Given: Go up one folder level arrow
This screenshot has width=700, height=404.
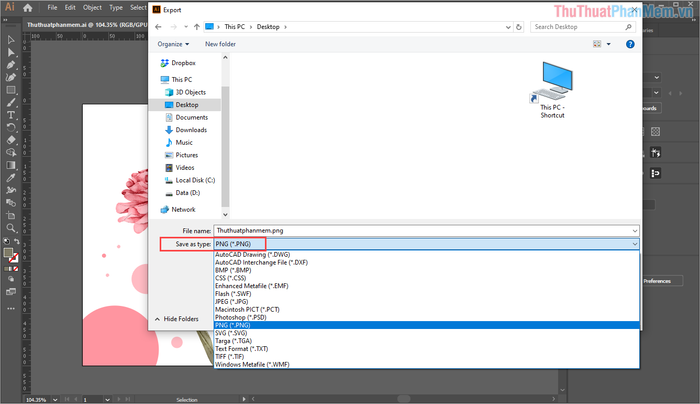Looking at the screenshot, I should point(196,27).
